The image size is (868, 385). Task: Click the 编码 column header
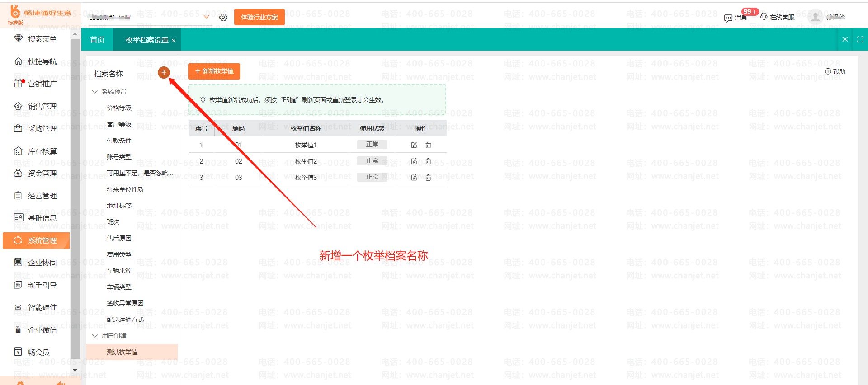click(239, 128)
